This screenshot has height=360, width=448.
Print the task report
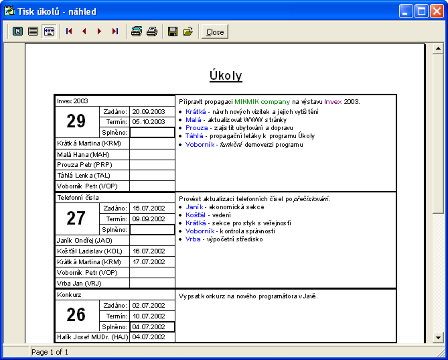tap(152, 31)
